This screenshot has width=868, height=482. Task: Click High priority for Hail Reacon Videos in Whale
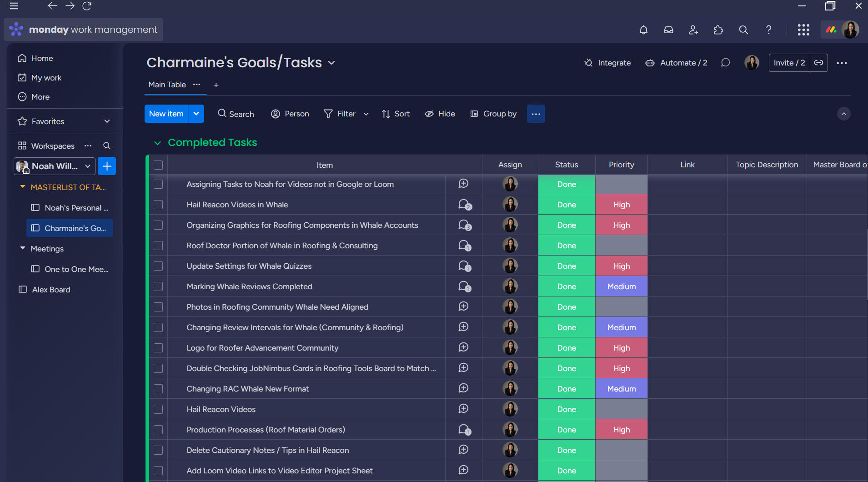pos(622,205)
